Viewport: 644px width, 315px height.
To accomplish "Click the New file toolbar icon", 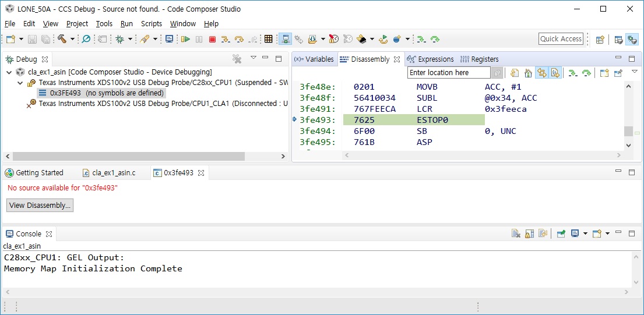I will point(10,39).
